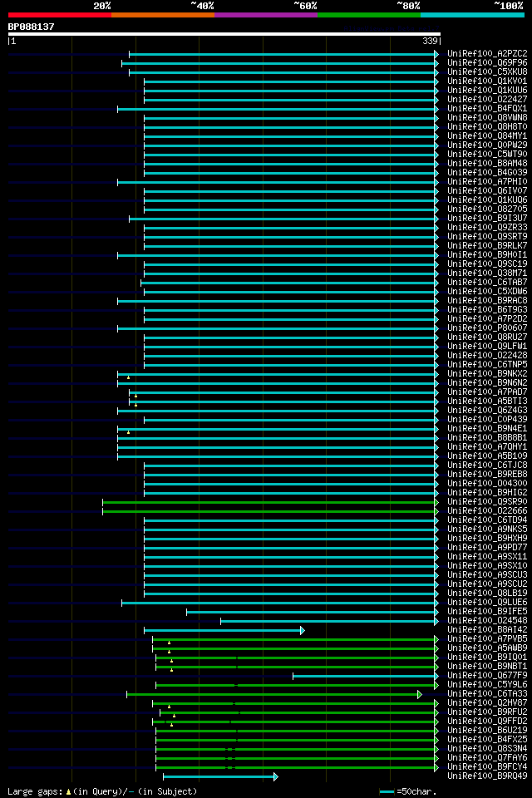Click label UniRef100_P80607

(487, 328)
